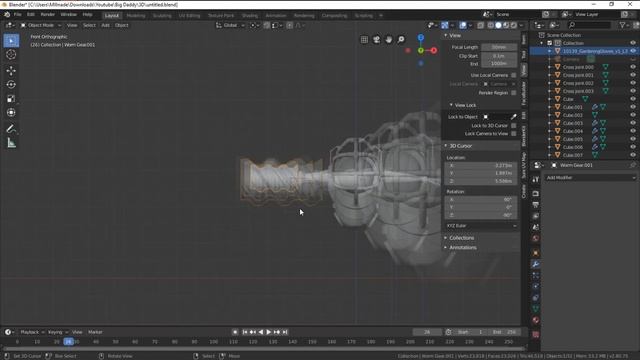Jump to the timeline start frame button
640x360 pixels.
244,332
